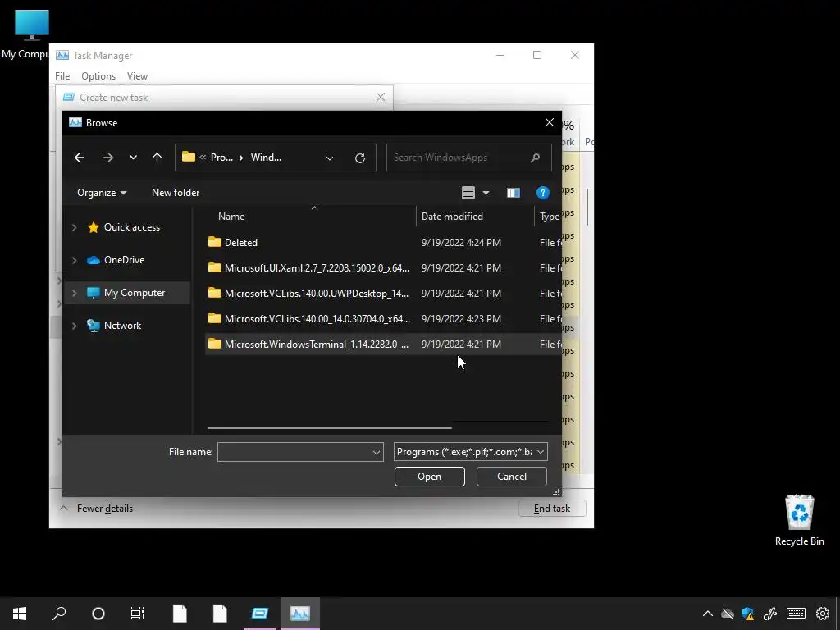Toggle the preview pane
This screenshot has height=630, width=840.
[514, 193]
